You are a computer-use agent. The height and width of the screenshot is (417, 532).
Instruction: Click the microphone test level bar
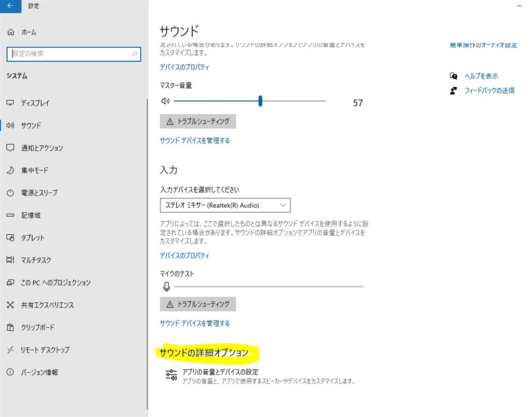(269, 287)
